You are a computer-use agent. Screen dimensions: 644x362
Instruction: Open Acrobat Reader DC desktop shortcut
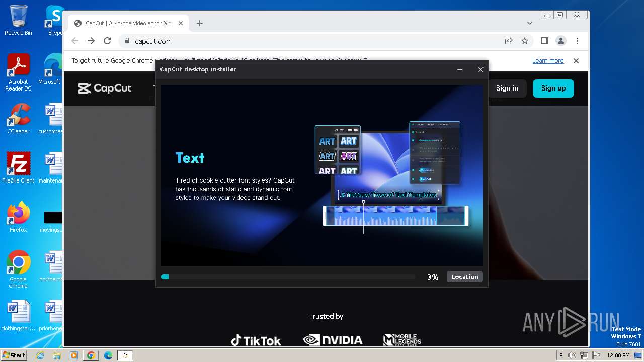(x=18, y=73)
